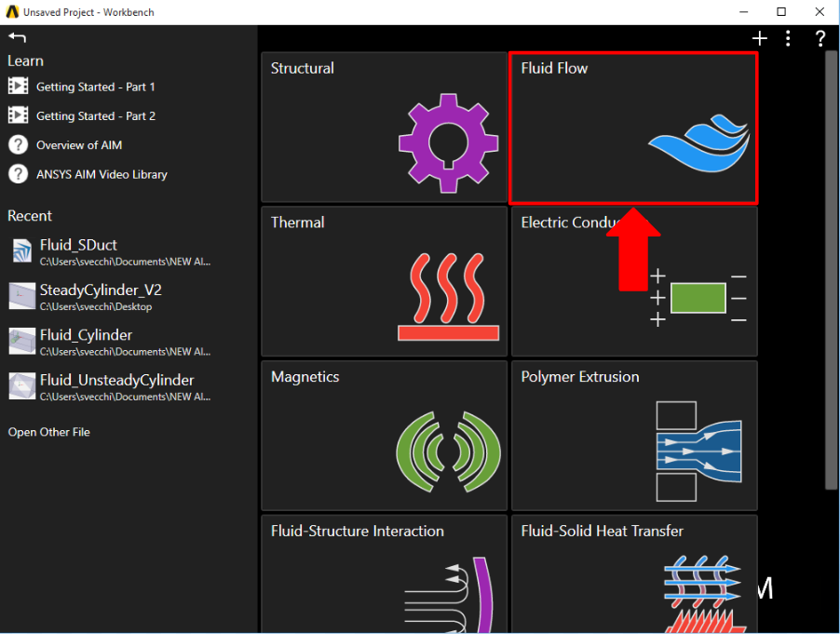The image size is (840, 634).
Task: Select the Fluid-Structure Interaction template label
Action: pos(358,532)
